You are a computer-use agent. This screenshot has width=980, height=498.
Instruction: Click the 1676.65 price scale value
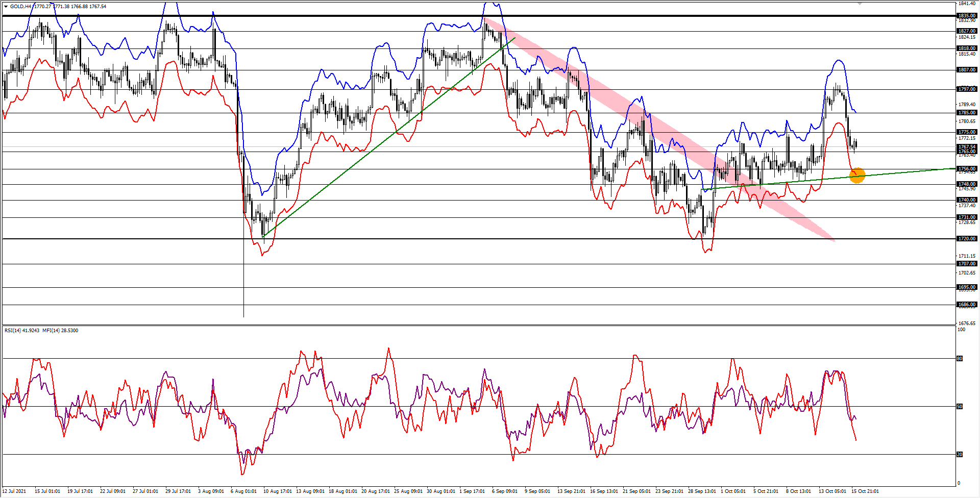tap(967, 323)
